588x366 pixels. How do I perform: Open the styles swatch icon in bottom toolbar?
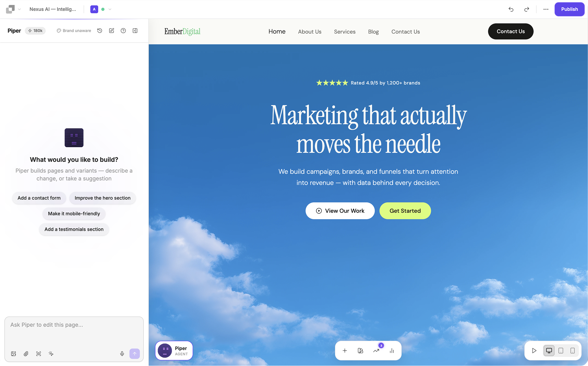(360, 351)
